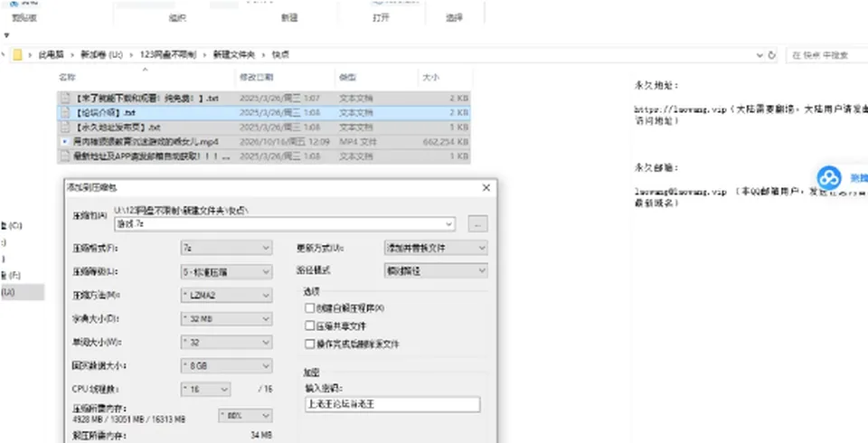Image resolution: width=868 pixels, height=443 pixels.
Task: Click the 662,254 KB size cell
Action: pyautogui.click(x=446, y=142)
